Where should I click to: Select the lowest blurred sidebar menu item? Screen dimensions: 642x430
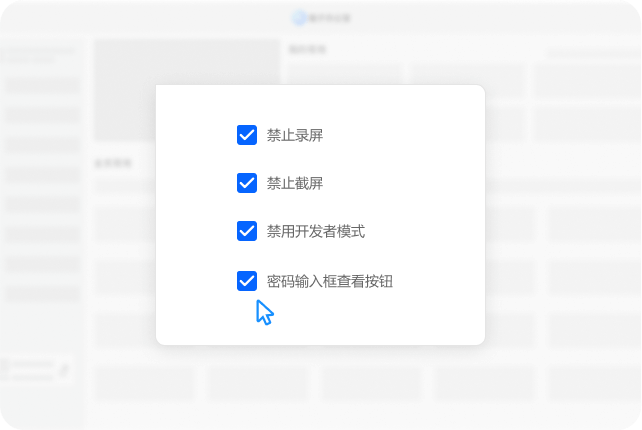(x=43, y=294)
